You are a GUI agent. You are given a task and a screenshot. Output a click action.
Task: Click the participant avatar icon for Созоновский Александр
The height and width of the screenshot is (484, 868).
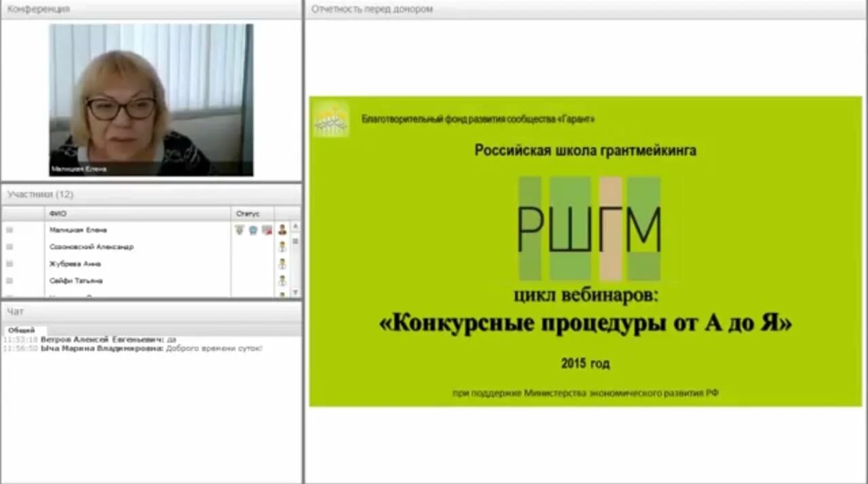(282, 247)
